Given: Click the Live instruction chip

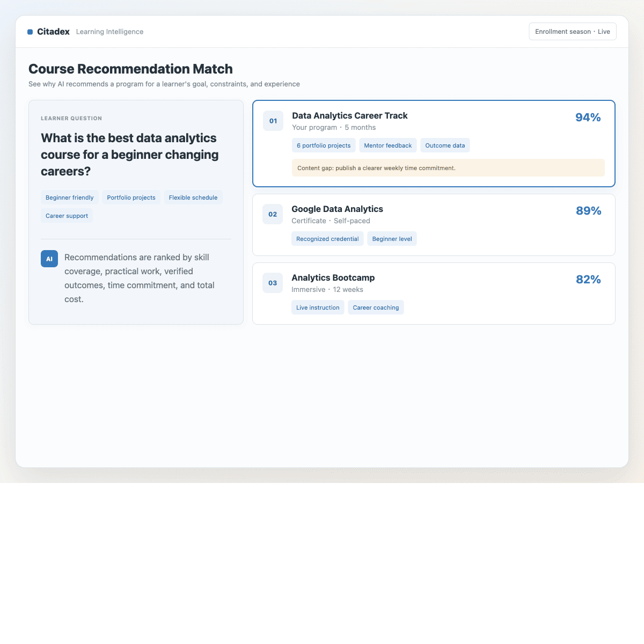Looking at the screenshot, I should tap(318, 308).
